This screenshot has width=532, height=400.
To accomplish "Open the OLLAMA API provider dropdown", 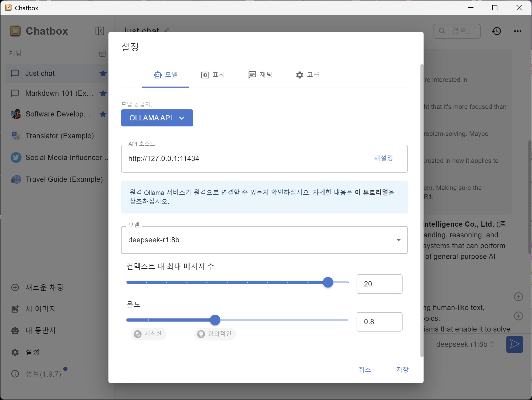I will (x=157, y=118).
